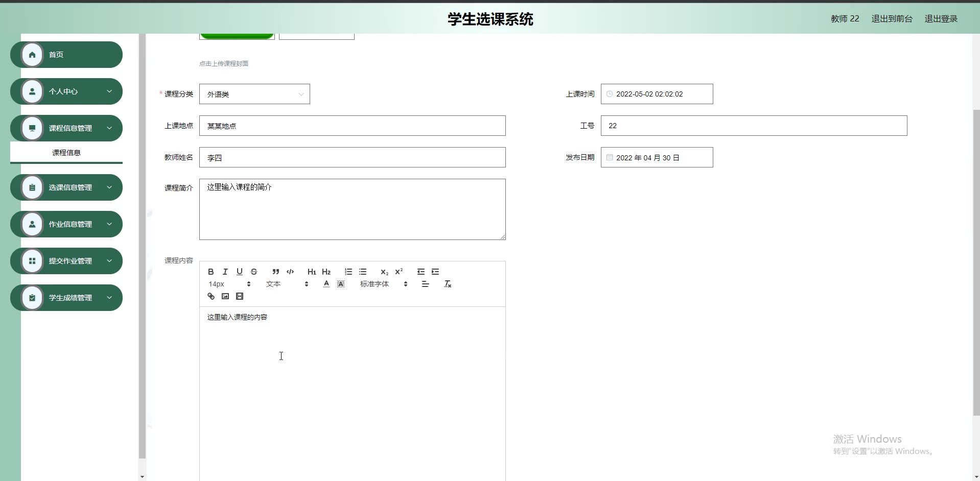Click the 提交作业管理 grid icon
This screenshot has width=980, height=481.
point(32,261)
